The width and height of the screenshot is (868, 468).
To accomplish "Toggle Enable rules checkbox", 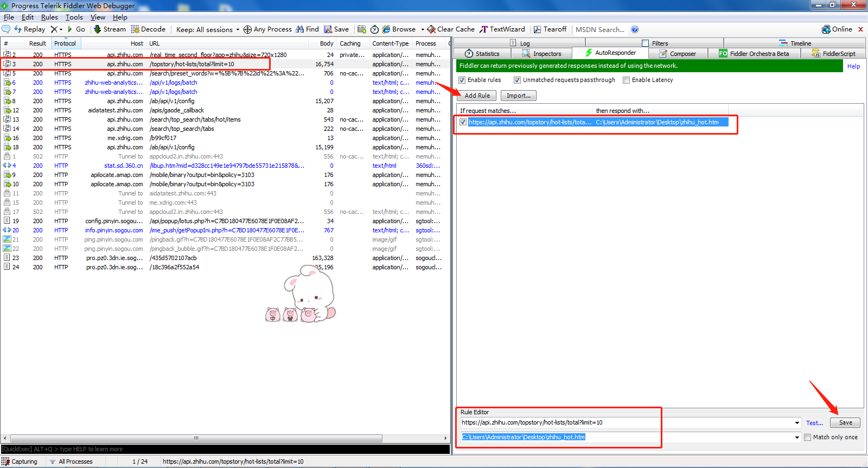I will 462,80.
